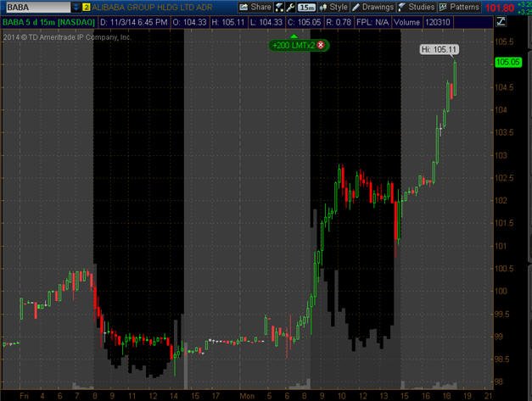The height and width of the screenshot is (401, 532).
Task: Click the 'Volume' label in data bar
Action: coord(406,22)
